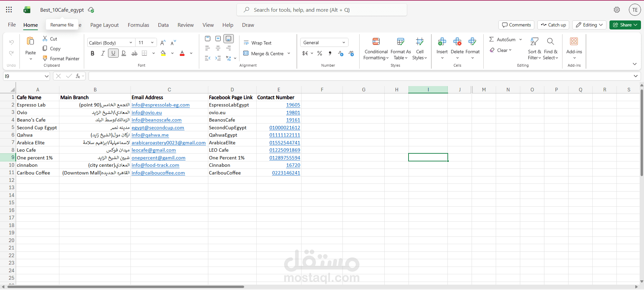Open the app launcher waffle icon
644x290 pixels.
(9, 10)
